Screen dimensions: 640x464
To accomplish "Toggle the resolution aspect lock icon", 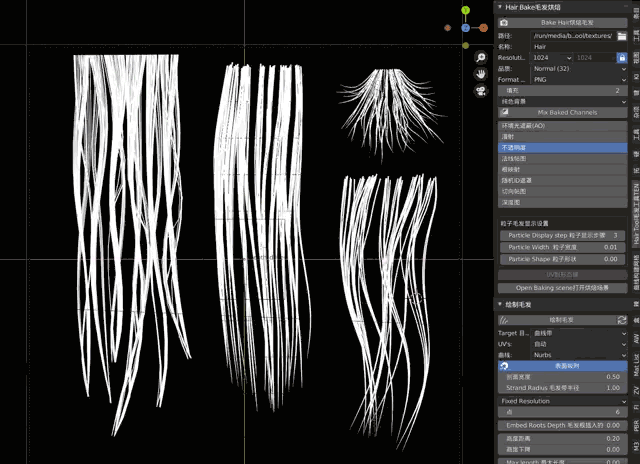I will [622, 58].
